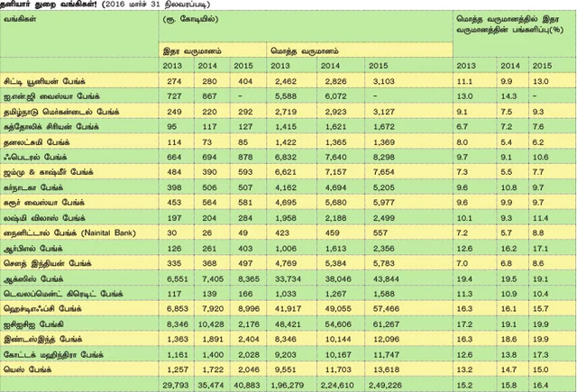Image resolution: width=577 pixels, height=392 pixels.
Task: Select the 'ஆக்ஸிஸ் பேங்க்' row name
Action: pyautogui.click(x=33, y=279)
